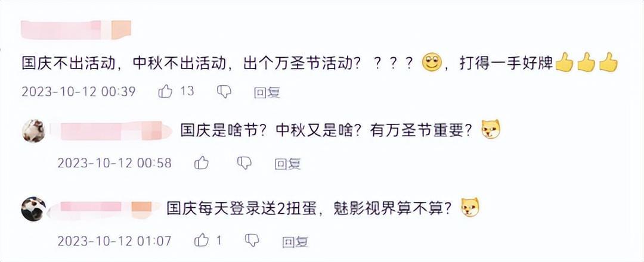Like the reply posted at 00:58
Image resolution: width=644 pixels, height=262 pixels.
(x=202, y=163)
